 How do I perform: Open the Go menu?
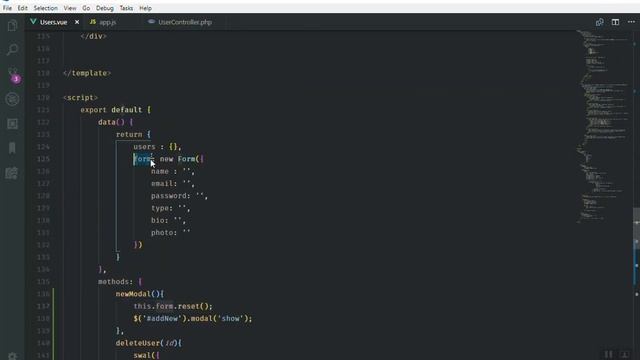pyautogui.click(x=86, y=8)
